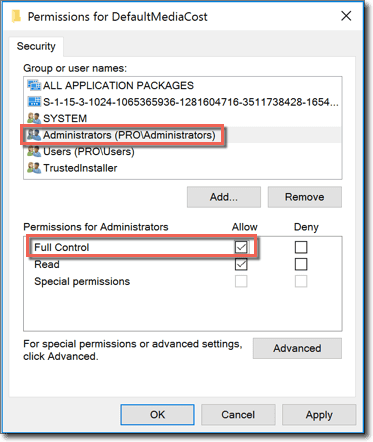Toggle Allow checkbox for Read
Screen dimensions: 373x442
pos(241,264)
